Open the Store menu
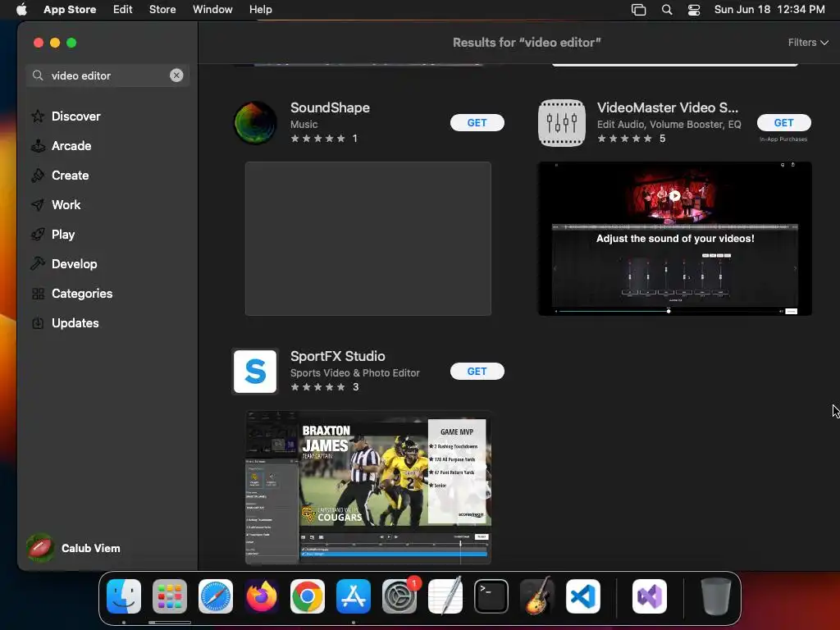 162,10
